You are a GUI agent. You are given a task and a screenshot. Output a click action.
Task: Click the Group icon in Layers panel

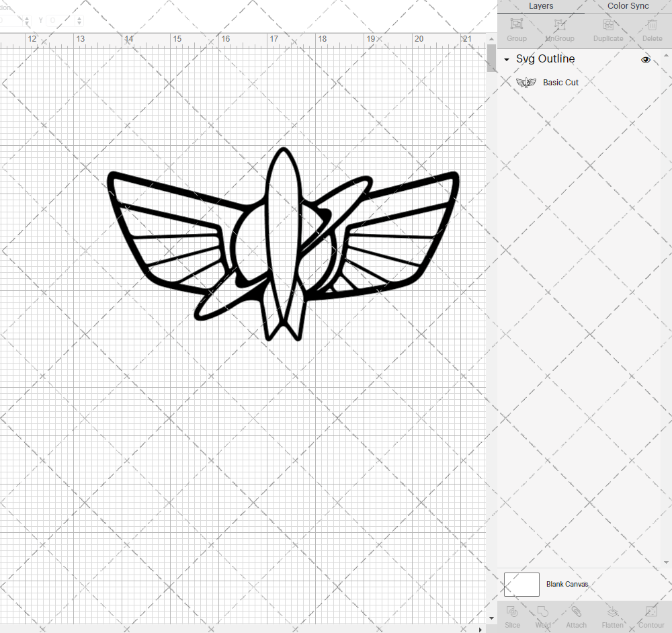coord(516,28)
